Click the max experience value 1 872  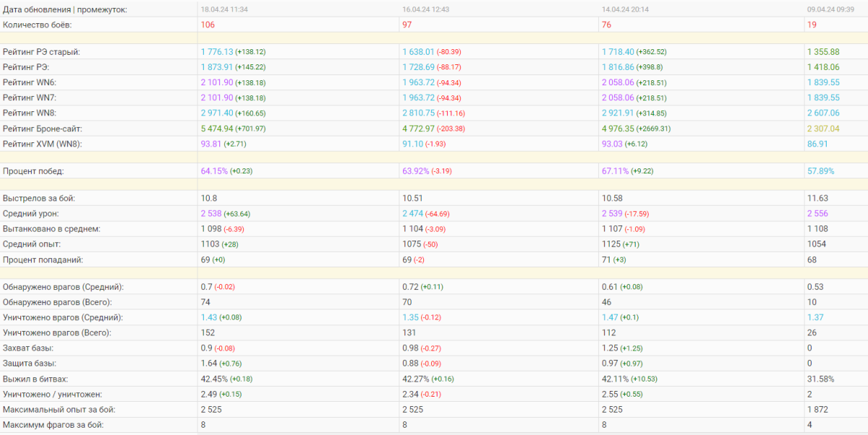pos(817,410)
